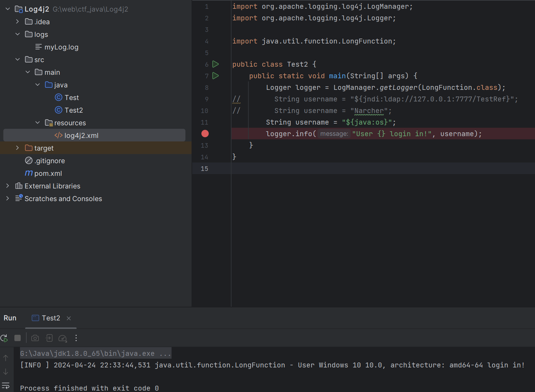
Task: Select log4j2.xml in project tree
Action: [x=94, y=135]
